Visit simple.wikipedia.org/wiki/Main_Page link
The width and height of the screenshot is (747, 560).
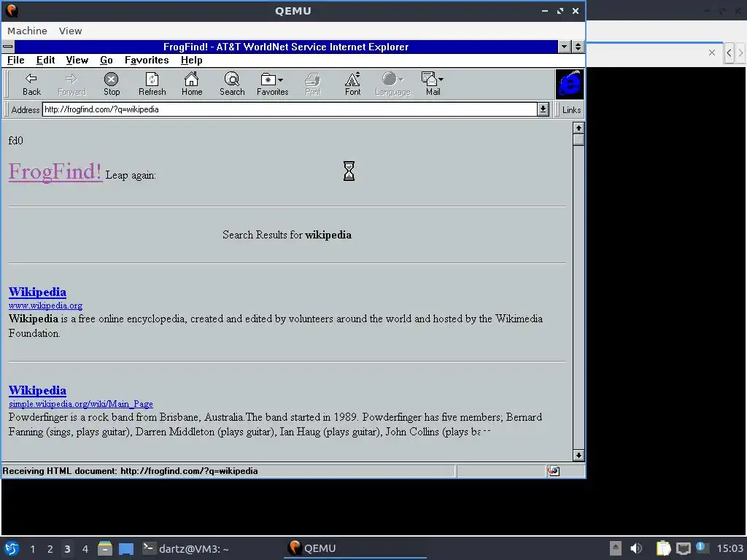coord(80,404)
